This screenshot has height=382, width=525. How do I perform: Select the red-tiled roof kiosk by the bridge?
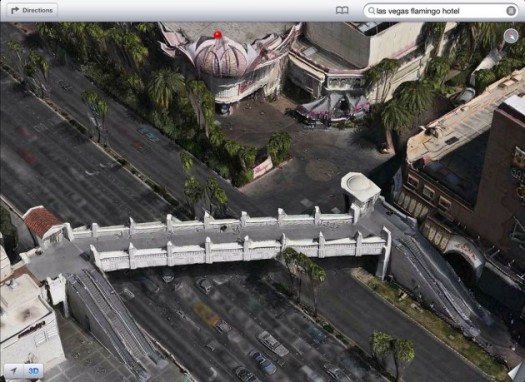tap(42, 223)
